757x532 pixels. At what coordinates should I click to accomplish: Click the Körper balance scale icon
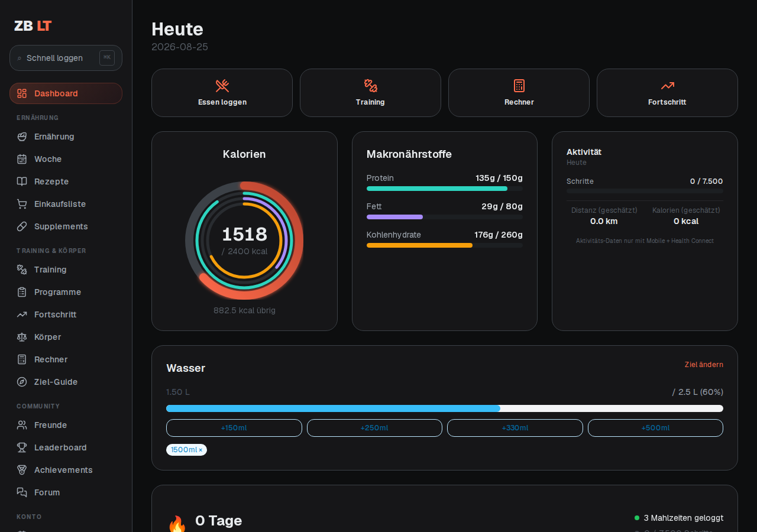22,337
